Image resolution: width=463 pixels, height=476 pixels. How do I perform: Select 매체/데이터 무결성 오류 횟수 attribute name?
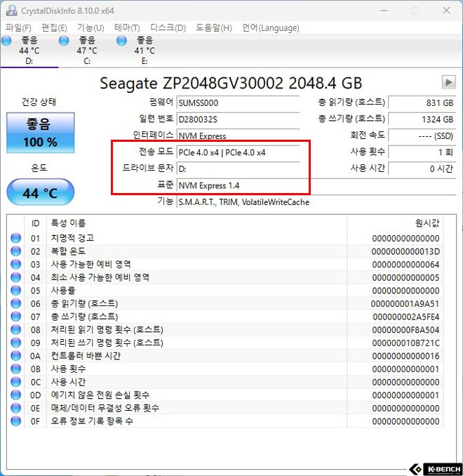pos(105,408)
